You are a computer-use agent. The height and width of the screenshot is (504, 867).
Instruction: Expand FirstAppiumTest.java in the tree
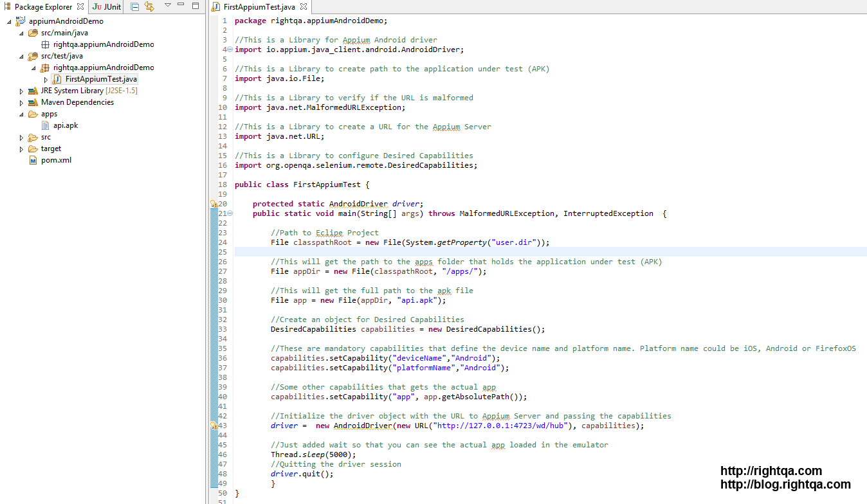(46, 79)
